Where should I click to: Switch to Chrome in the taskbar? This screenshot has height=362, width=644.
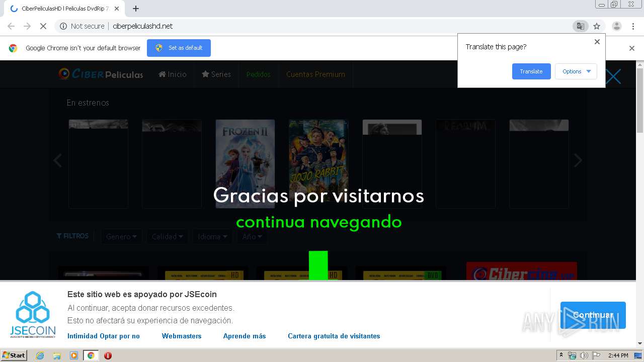(91, 355)
